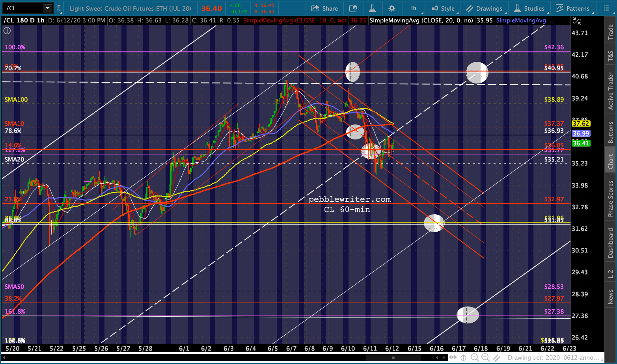Click the truncated blue SimpleMovingAvg label
This screenshot has width=617, height=364.
point(525,20)
